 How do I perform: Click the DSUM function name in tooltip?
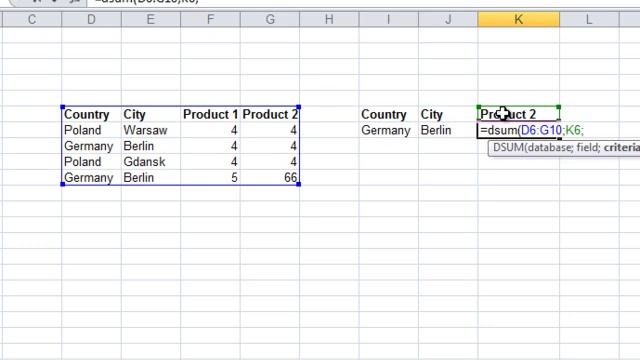(508, 147)
